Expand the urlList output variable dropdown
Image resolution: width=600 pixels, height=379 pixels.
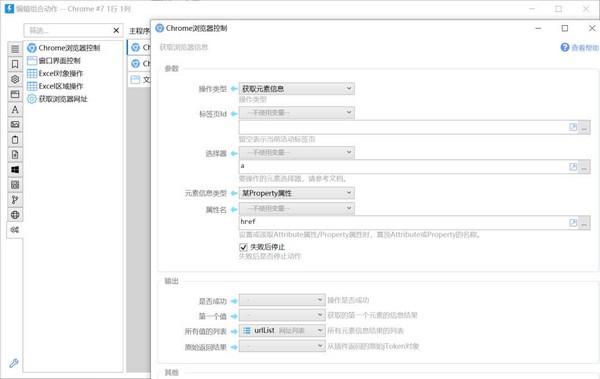(282, 330)
